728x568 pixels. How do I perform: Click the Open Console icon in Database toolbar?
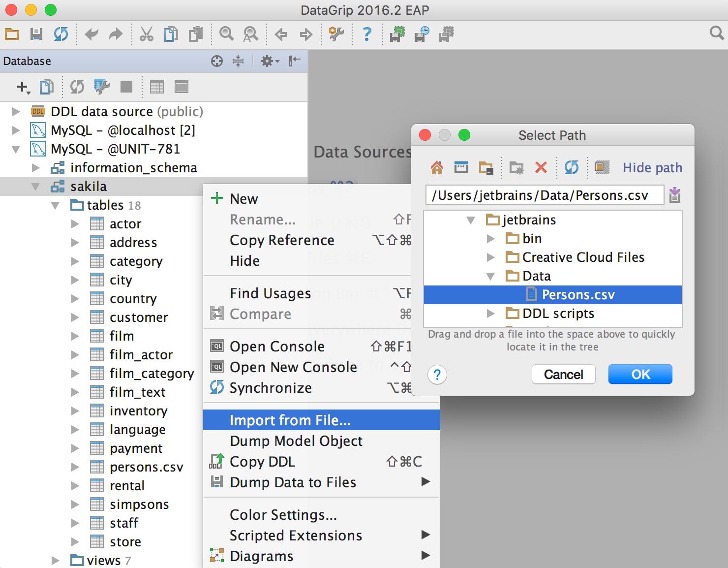tap(182, 87)
